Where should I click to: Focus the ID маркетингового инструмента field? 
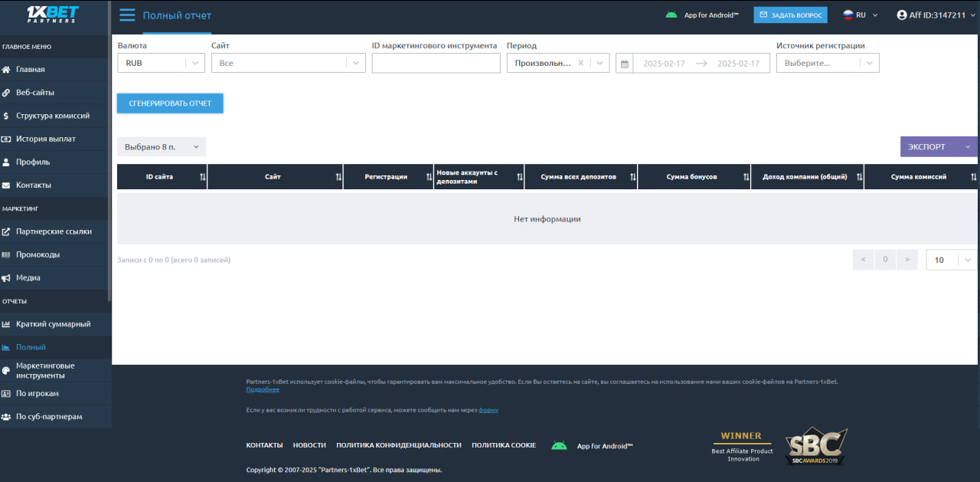click(436, 64)
